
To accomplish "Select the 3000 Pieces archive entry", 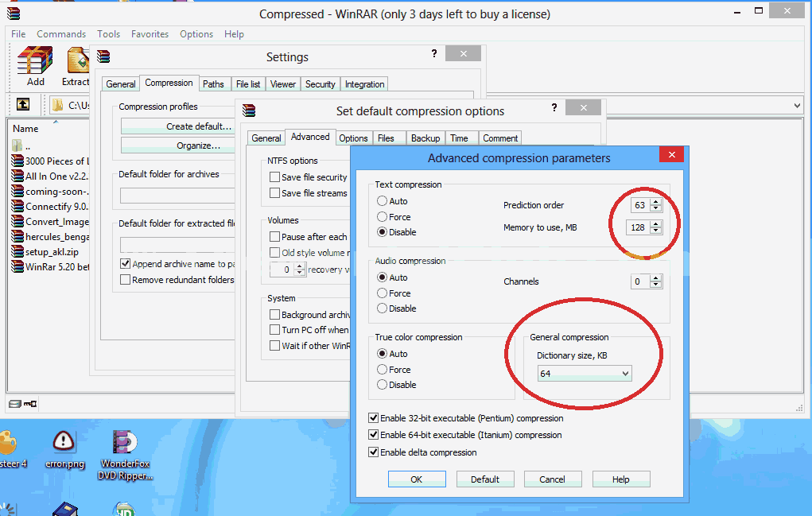I will click(50, 161).
